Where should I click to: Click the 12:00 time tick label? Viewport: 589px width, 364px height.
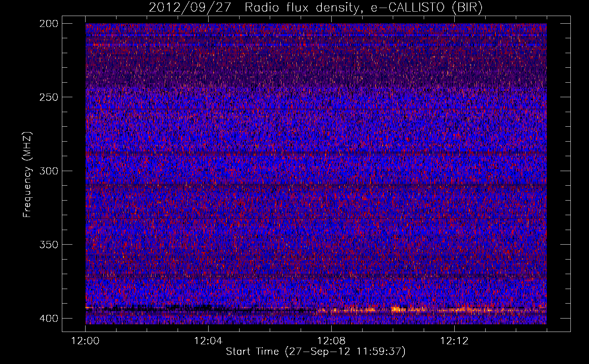(86, 341)
